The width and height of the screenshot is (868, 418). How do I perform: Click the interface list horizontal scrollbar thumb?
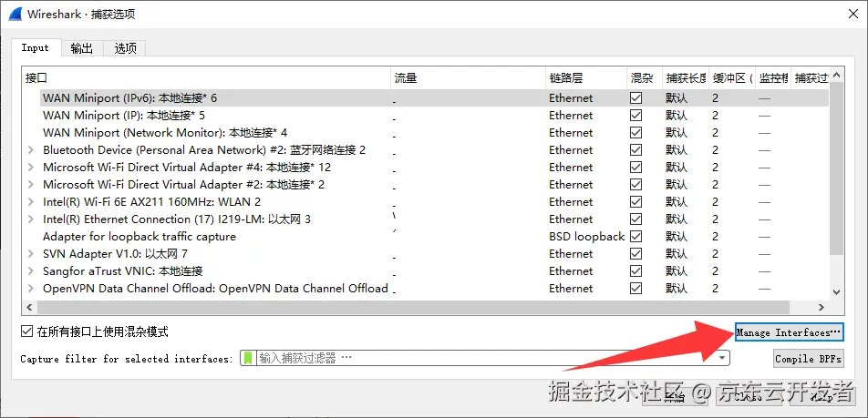414,307
